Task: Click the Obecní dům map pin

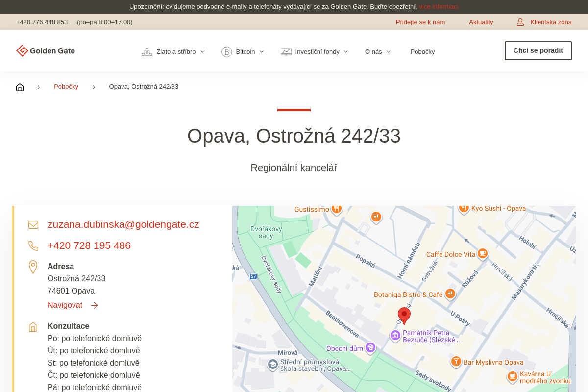Action: 370,348
